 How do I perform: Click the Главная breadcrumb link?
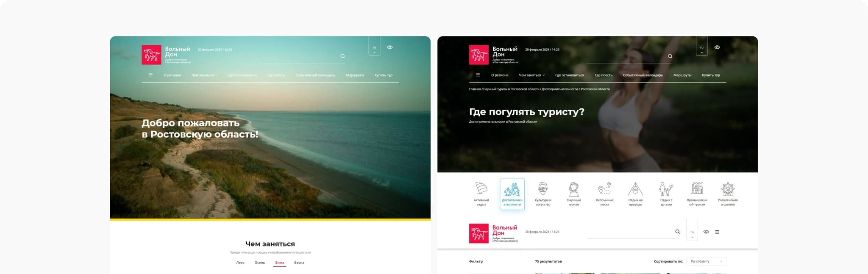click(475, 89)
